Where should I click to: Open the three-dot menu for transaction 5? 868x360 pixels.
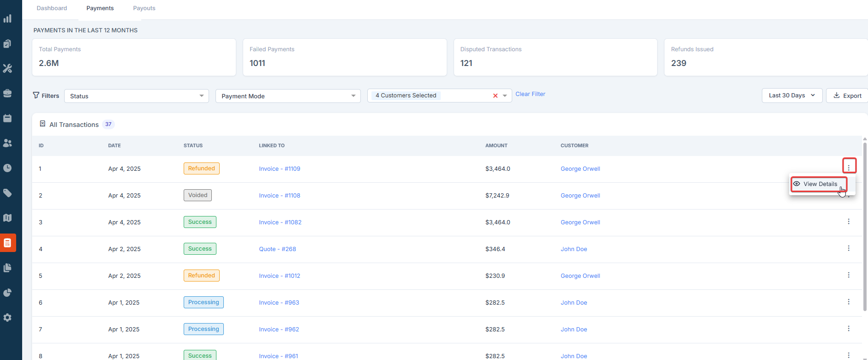(x=849, y=275)
